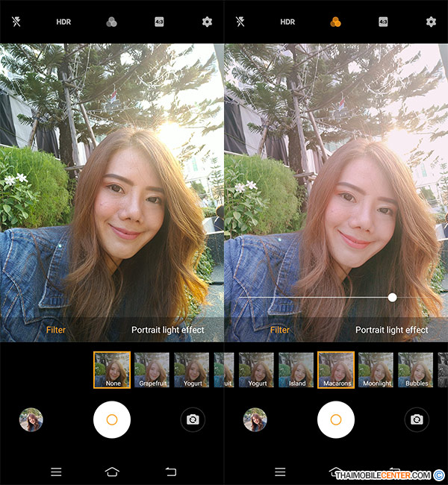This screenshot has width=448, height=485.
Task: Switch camera with flip icon, right screen
Action: (x=417, y=420)
